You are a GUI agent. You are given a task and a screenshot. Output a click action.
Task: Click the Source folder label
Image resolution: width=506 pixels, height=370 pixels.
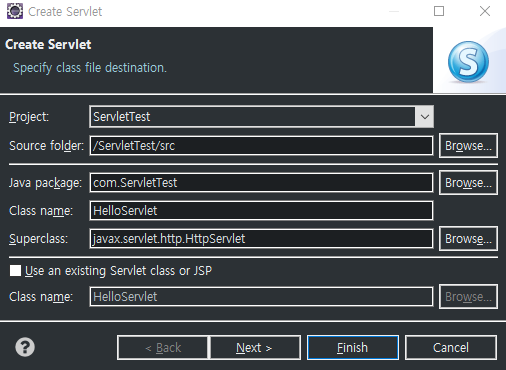(46, 146)
